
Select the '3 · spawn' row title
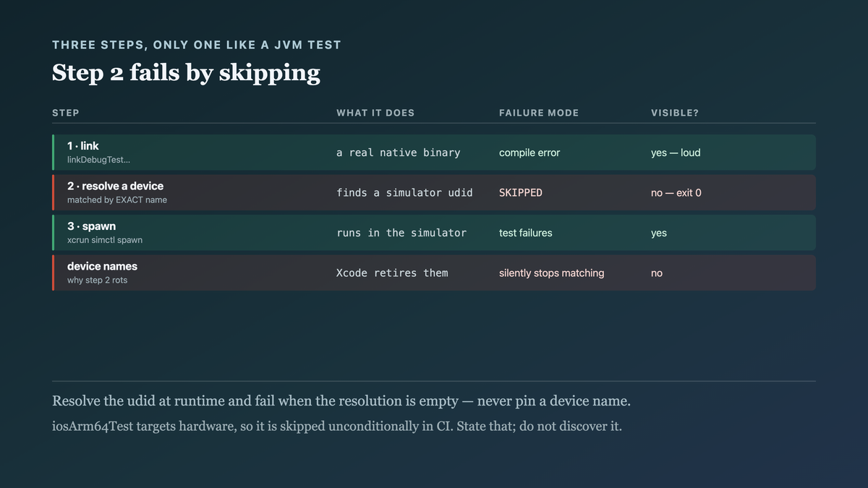91,226
